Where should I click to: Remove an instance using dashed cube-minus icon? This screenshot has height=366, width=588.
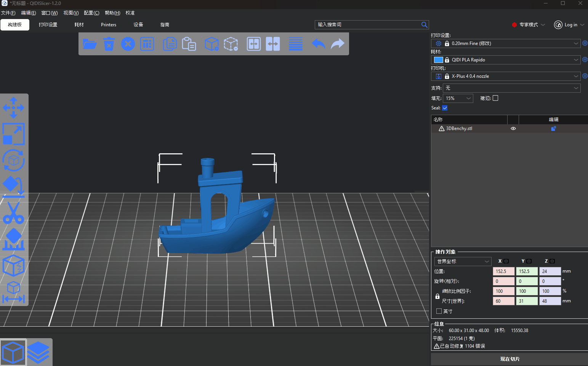(231, 44)
